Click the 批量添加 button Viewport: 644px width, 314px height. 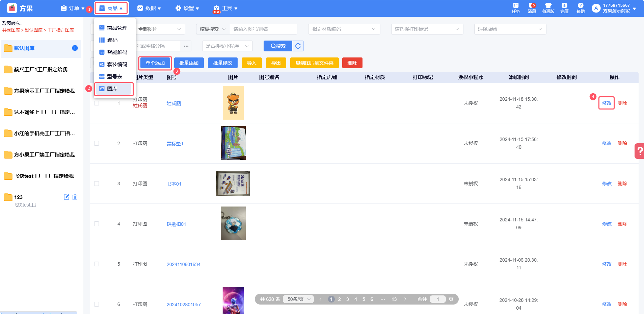(189, 63)
